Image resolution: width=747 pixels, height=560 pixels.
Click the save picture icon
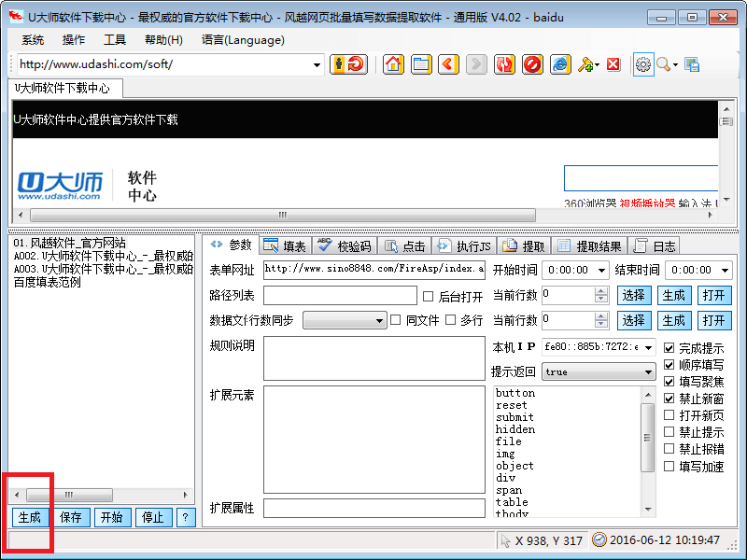tap(692, 64)
